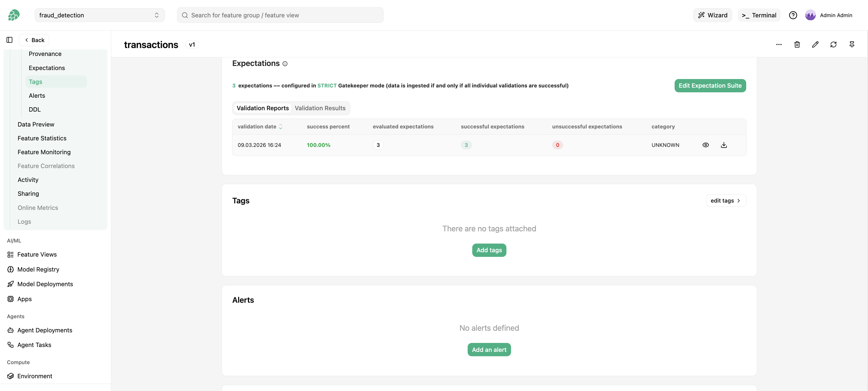
Task: Open Sharing section
Action: point(28,194)
